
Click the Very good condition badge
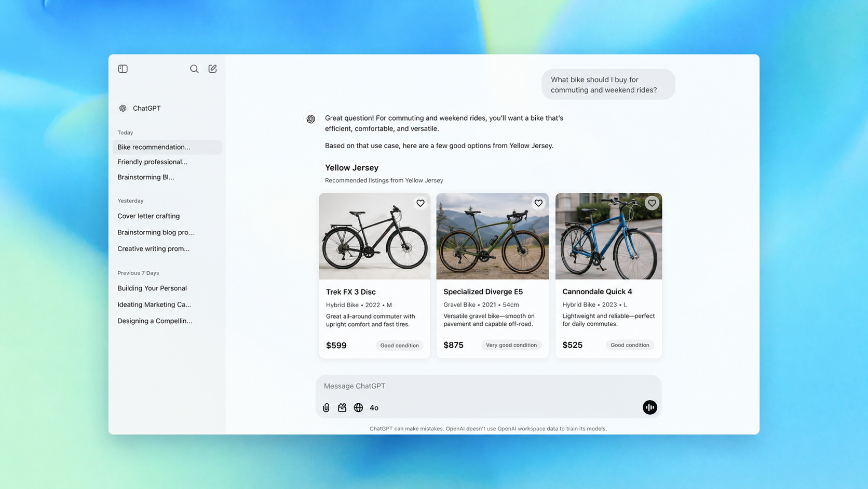[x=511, y=345]
